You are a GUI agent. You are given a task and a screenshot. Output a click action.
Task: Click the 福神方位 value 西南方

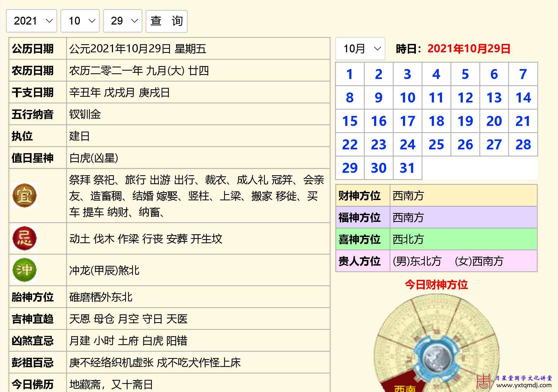(463, 217)
